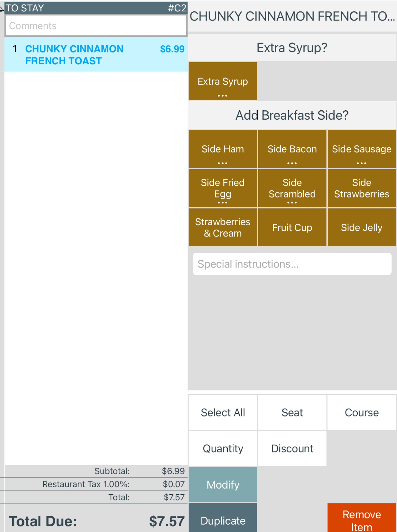
Task: Change item Quantity
Action: point(223,449)
